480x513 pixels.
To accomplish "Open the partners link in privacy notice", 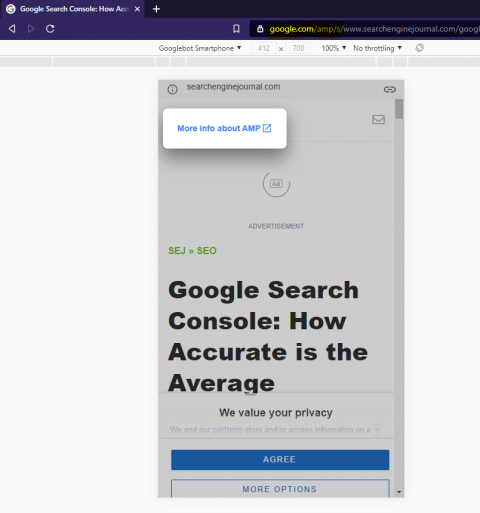I will tap(227, 429).
